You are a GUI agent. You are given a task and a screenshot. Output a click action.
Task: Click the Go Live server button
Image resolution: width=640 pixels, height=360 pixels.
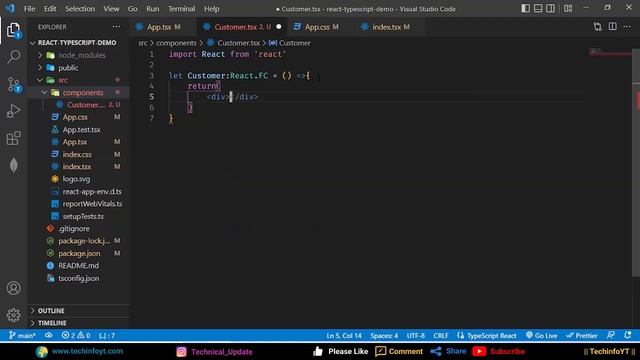point(541,336)
